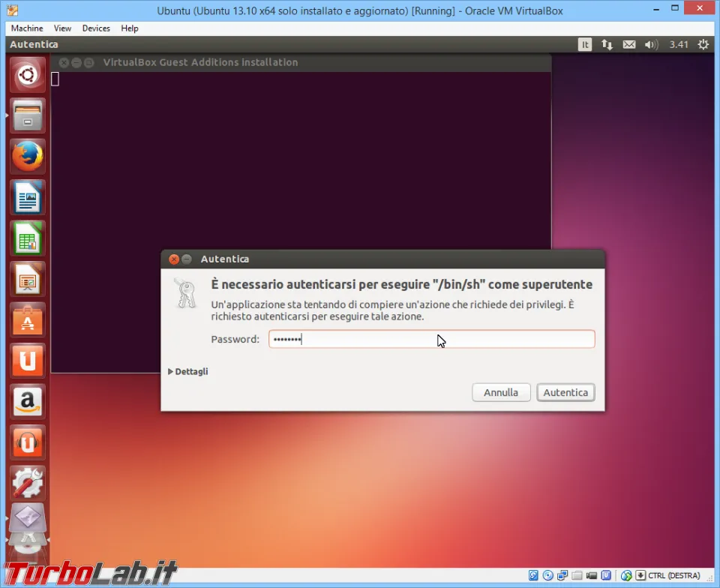Open LibreOffice Writer from launcher
720x588 pixels.
28,197
